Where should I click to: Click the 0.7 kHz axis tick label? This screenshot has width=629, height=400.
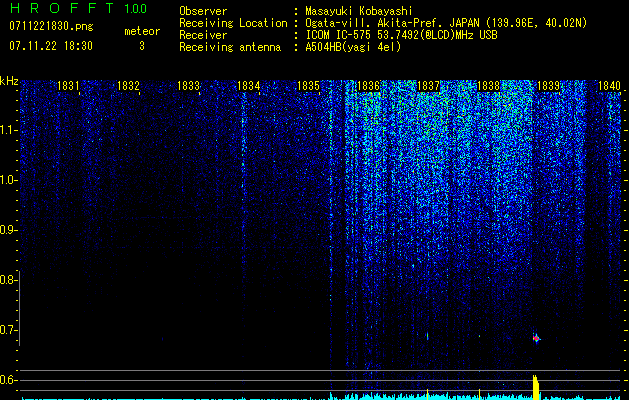click(8, 330)
